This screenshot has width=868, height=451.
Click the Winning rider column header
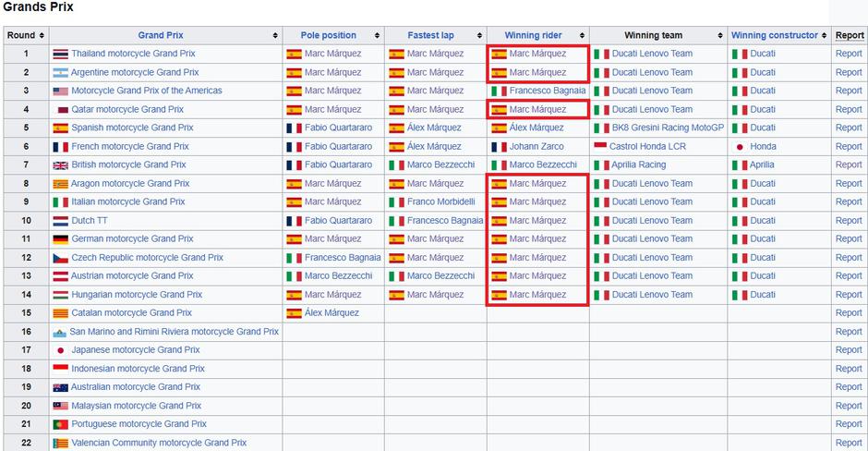[x=533, y=35]
